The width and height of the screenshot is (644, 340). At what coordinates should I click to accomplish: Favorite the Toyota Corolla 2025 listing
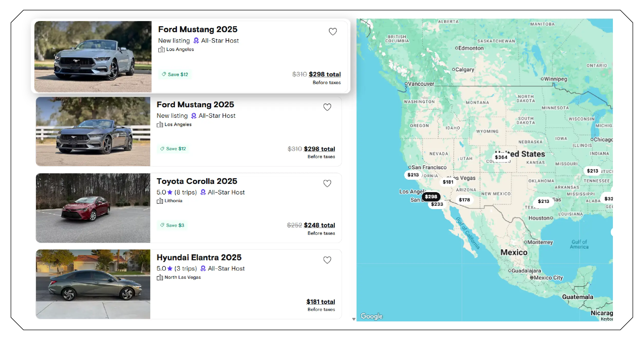pos(327,183)
